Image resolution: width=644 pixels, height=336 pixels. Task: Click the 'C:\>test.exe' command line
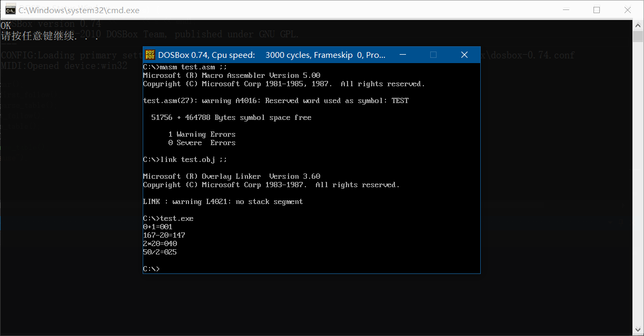169,218
